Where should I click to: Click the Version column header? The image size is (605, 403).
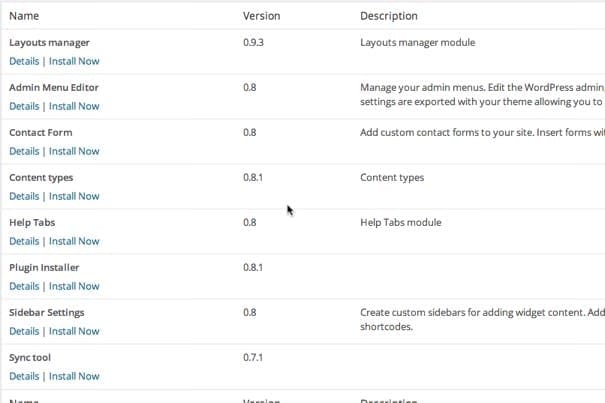[262, 16]
